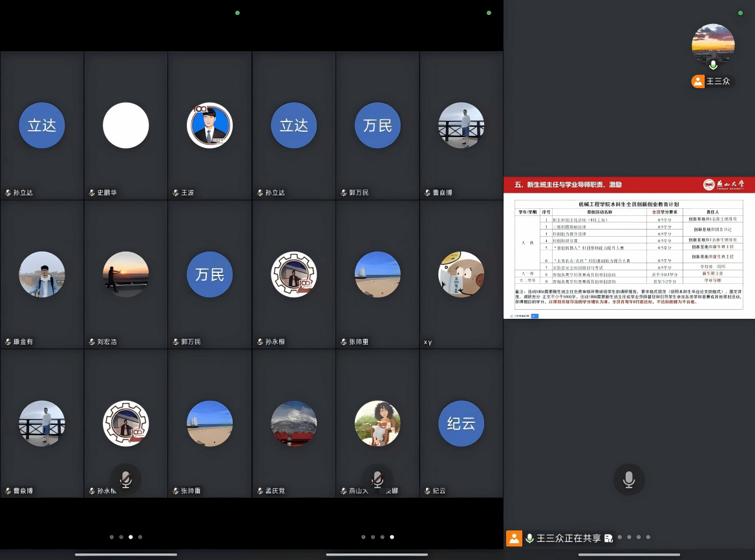Mute the active microphone below the shared slide
Viewport: 755px width, 560px height.
point(629,479)
